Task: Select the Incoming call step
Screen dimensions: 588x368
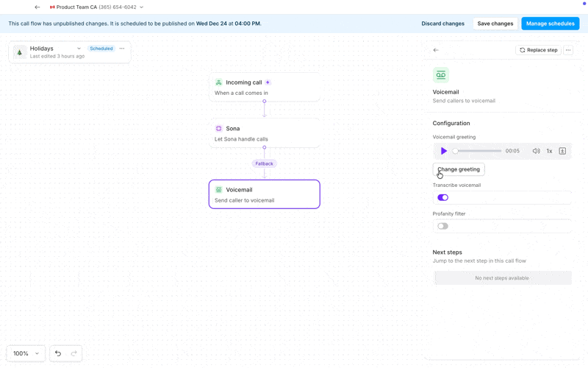Action: (265, 87)
